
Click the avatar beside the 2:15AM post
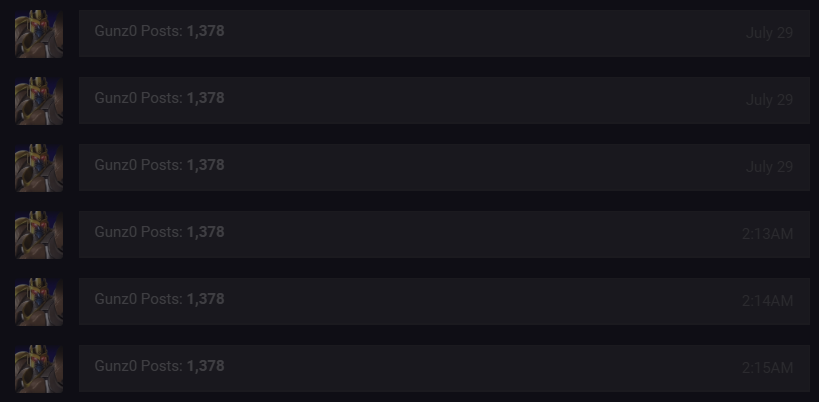[x=39, y=369]
